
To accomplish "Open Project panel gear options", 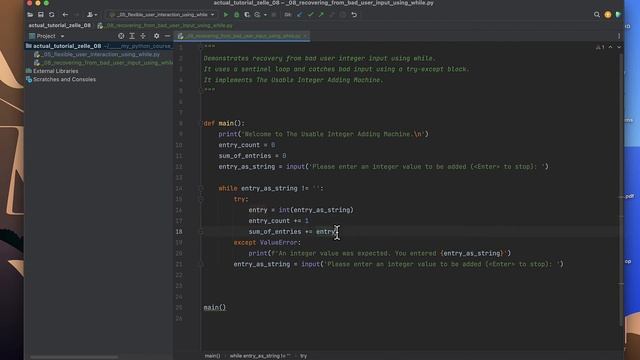I will point(156,36).
